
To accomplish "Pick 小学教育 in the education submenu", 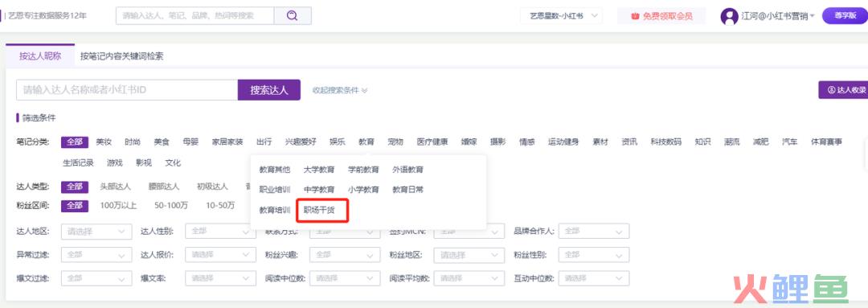I will tap(363, 190).
